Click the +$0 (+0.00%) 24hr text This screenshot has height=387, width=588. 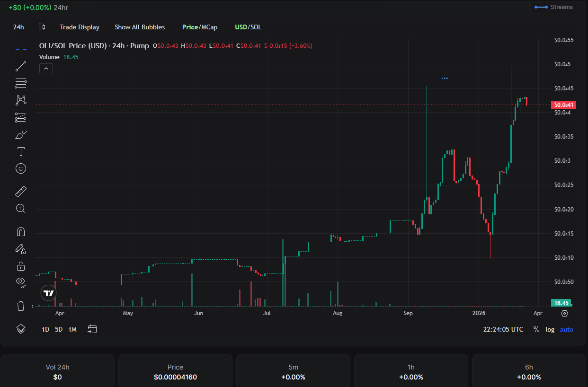tap(38, 7)
